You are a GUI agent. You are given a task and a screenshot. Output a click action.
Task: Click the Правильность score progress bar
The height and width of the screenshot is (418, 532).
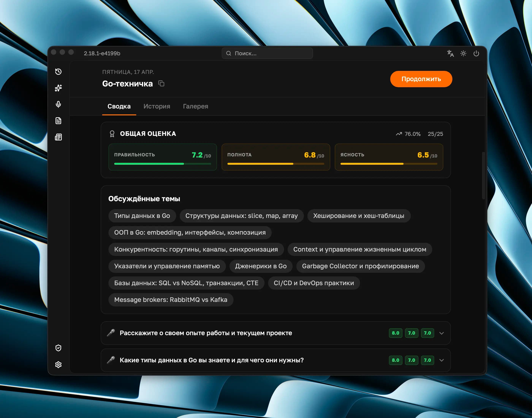coord(162,164)
